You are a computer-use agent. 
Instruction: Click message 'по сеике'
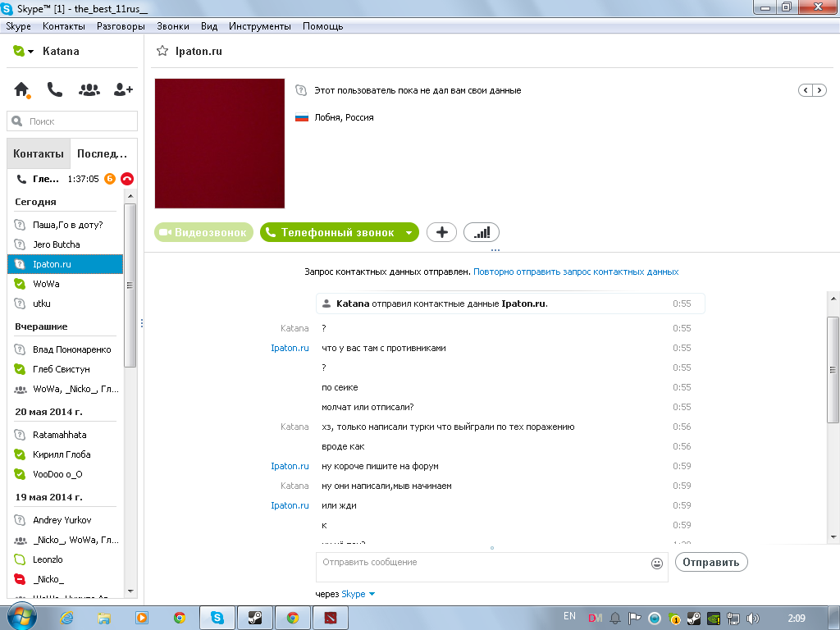coord(340,387)
